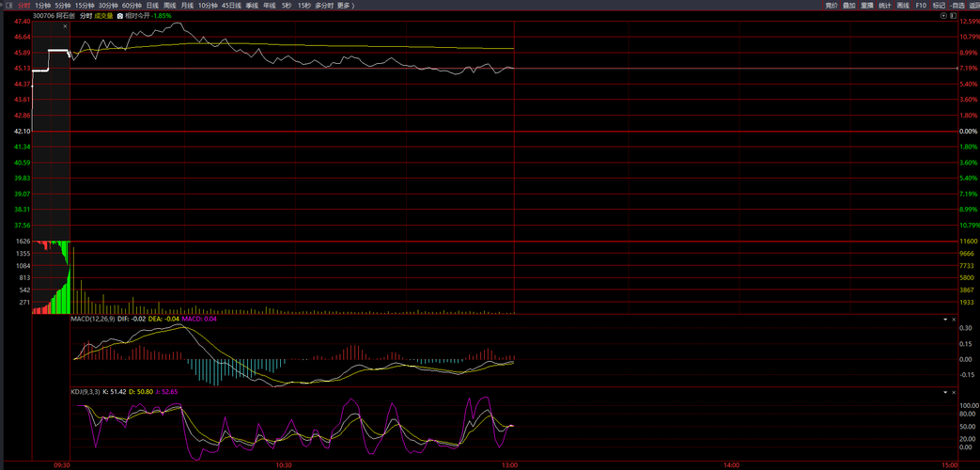
Task: Select the 15秒 period tab
Action: [x=303, y=5]
